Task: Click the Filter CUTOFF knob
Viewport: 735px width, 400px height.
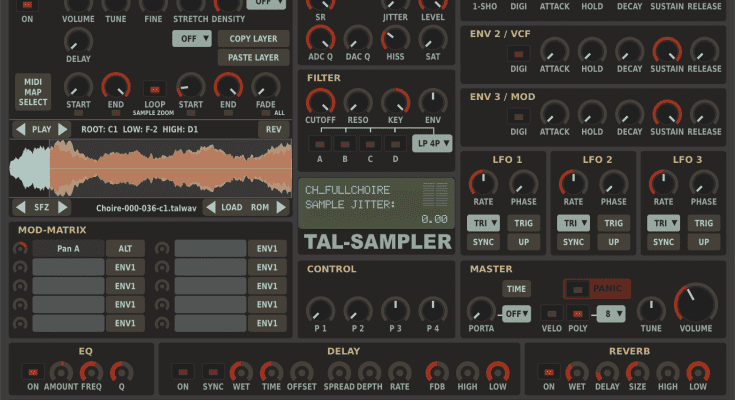Action: [x=320, y=101]
